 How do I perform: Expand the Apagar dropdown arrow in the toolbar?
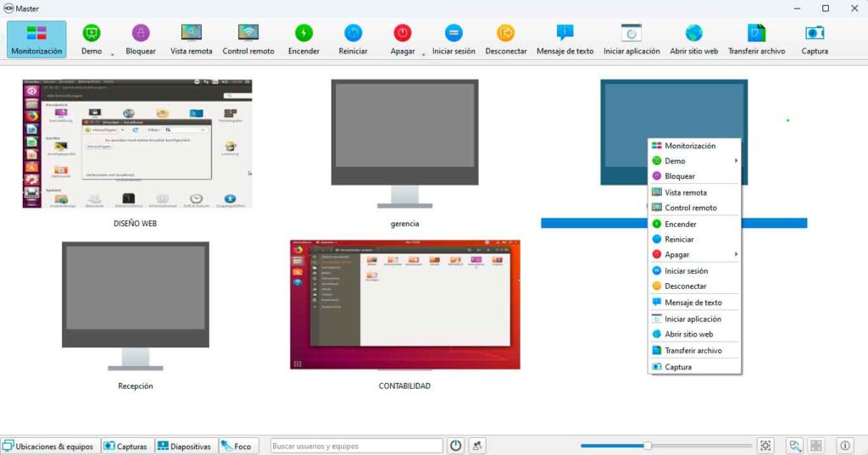click(423, 53)
